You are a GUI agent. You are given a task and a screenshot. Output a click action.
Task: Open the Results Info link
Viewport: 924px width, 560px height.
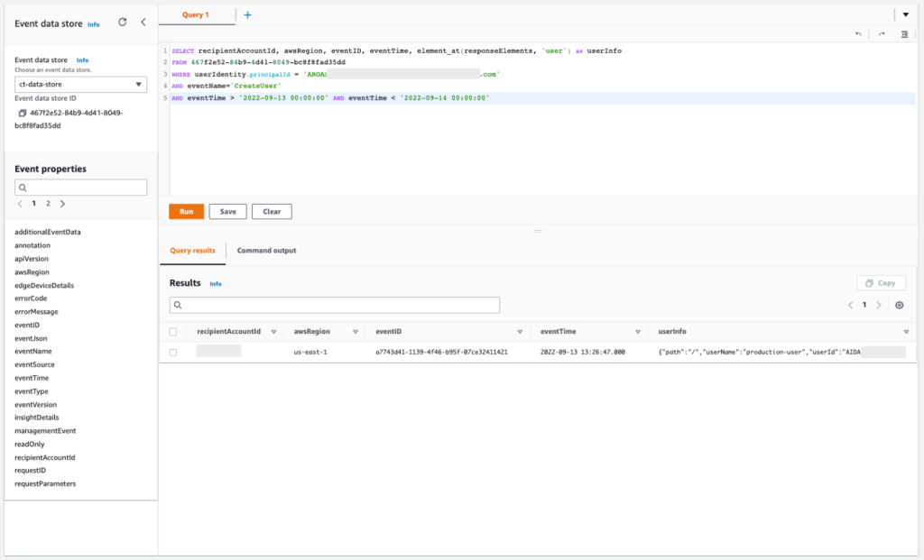216,282
